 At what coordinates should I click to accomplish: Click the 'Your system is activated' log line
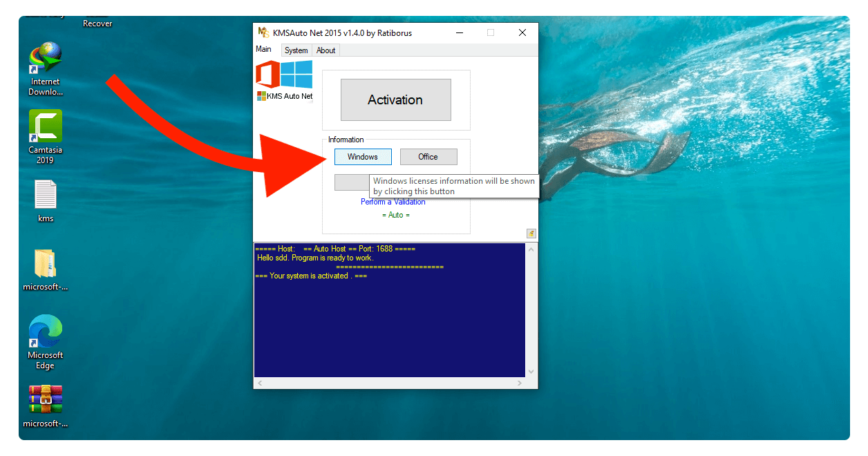pyautogui.click(x=311, y=276)
